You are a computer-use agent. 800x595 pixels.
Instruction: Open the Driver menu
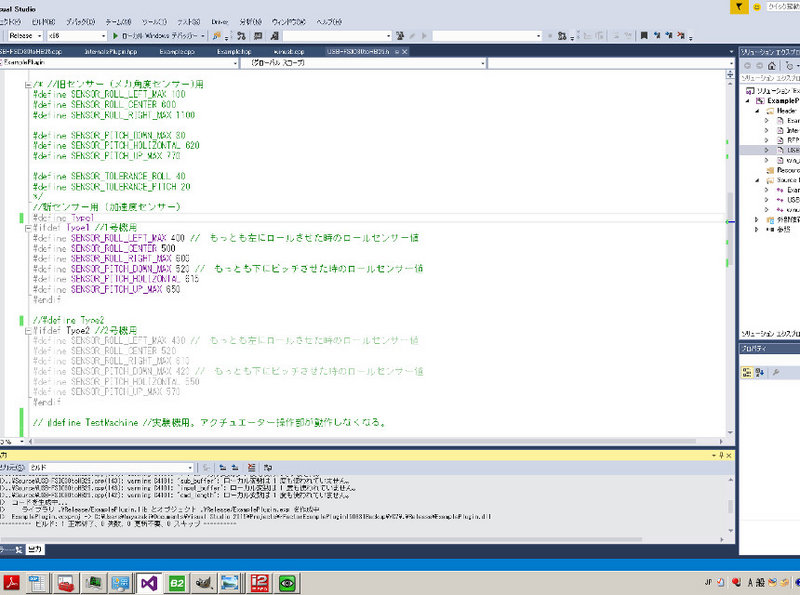coord(220,22)
